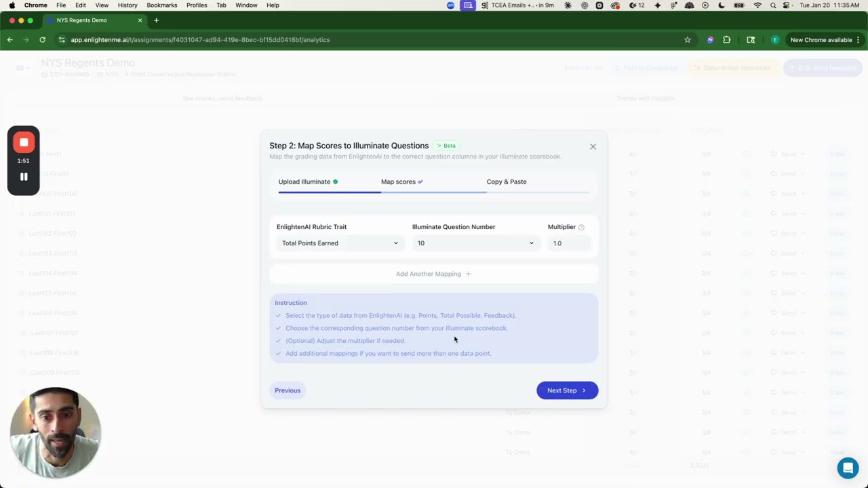Viewport: 868px width, 488px height.
Task: Pause the screen recording
Action: tap(24, 177)
